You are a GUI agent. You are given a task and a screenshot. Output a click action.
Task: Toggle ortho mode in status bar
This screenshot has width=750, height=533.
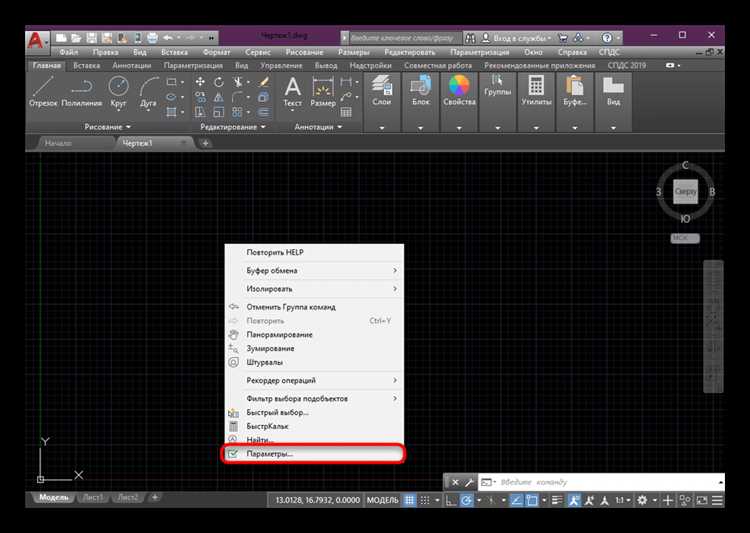(451, 500)
